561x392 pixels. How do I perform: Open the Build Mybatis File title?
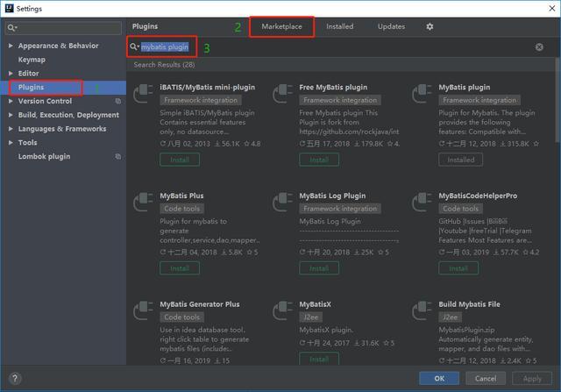pyautogui.click(x=469, y=304)
